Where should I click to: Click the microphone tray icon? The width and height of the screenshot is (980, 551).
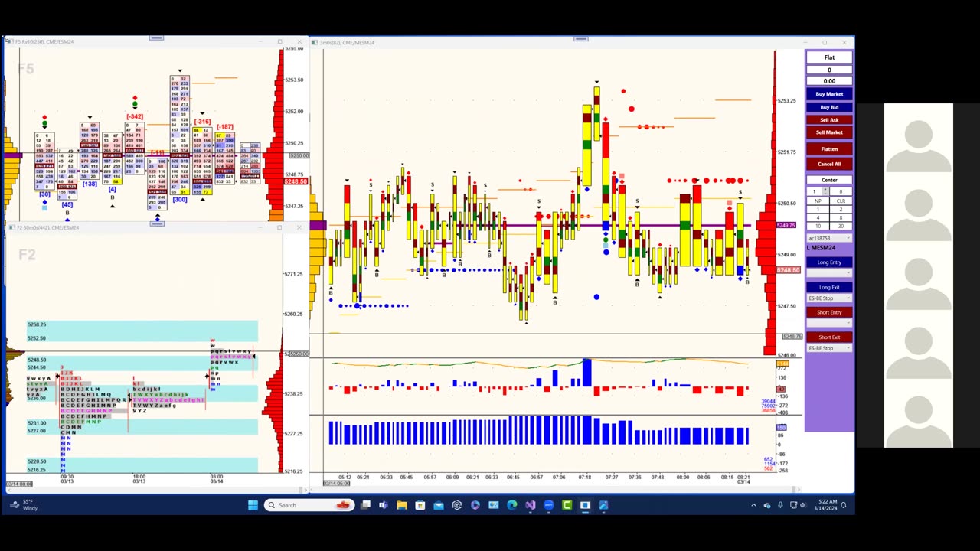[x=780, y=505]
